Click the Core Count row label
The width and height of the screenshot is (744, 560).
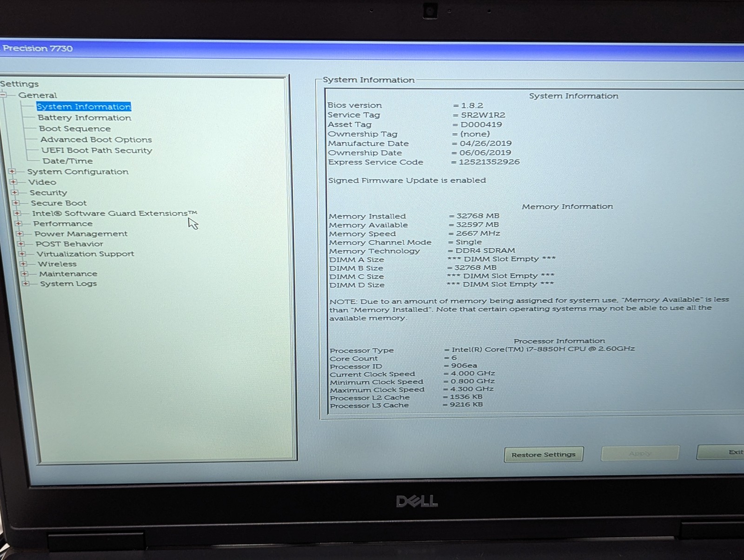pyautogui.click(x=354, y=359)
